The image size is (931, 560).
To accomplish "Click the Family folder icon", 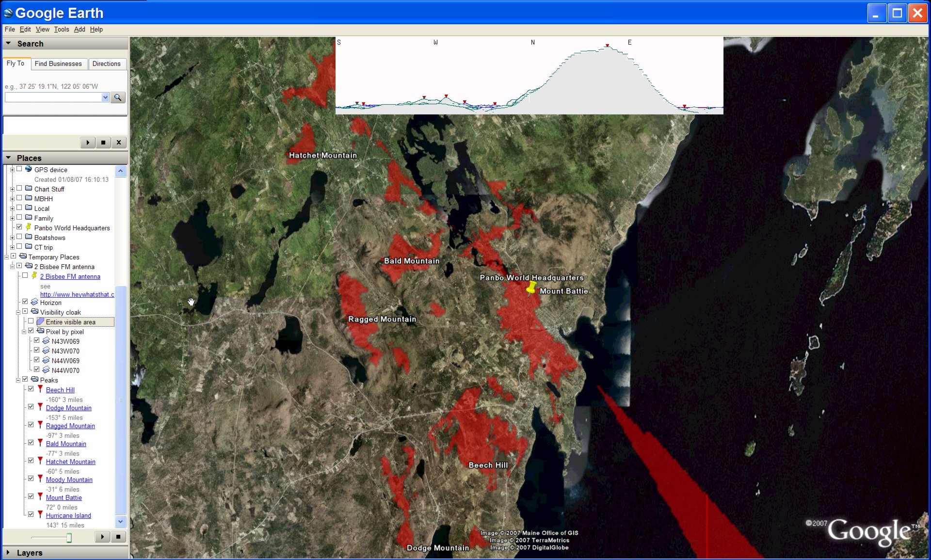I will coord(29,218).
